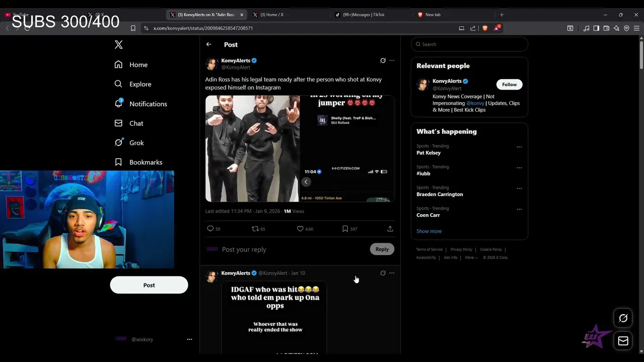
Task: Open more options on the main post
Action: 392,60
